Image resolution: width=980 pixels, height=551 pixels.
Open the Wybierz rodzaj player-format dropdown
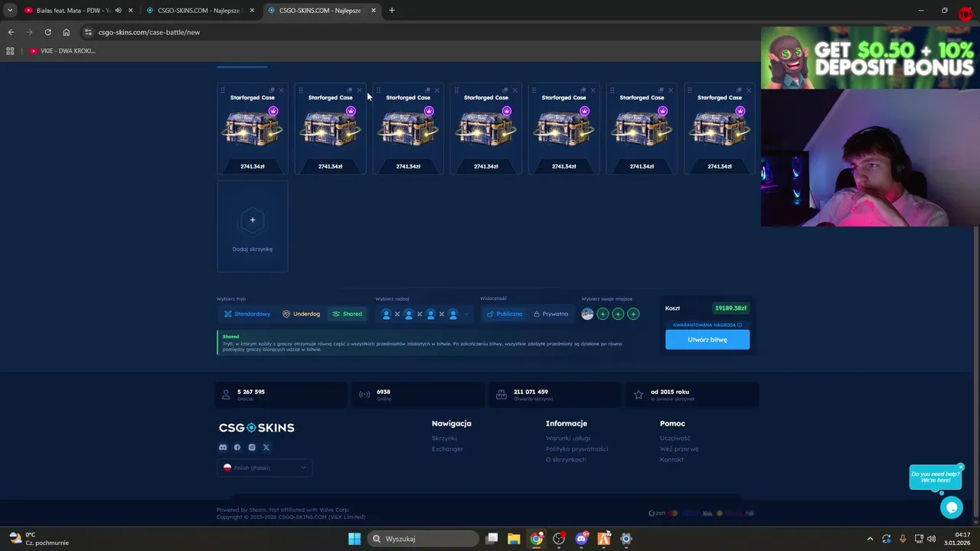[425, 314]
